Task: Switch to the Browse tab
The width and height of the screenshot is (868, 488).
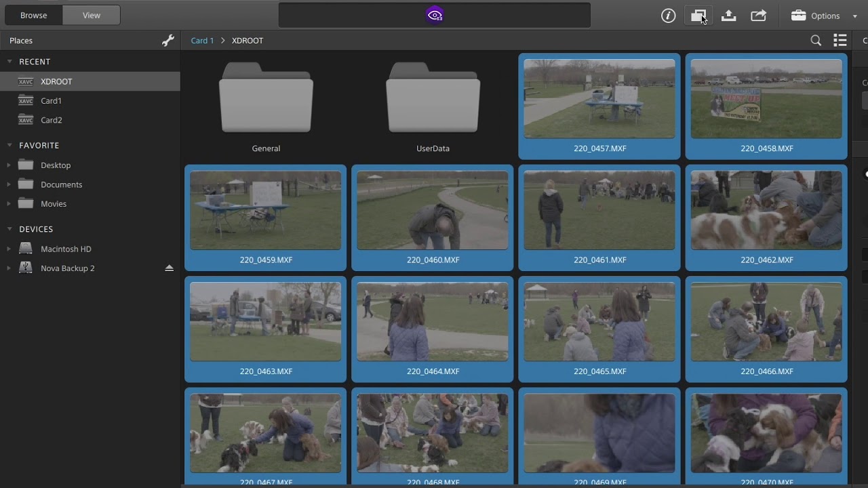Action: click(x=34, y=15)
